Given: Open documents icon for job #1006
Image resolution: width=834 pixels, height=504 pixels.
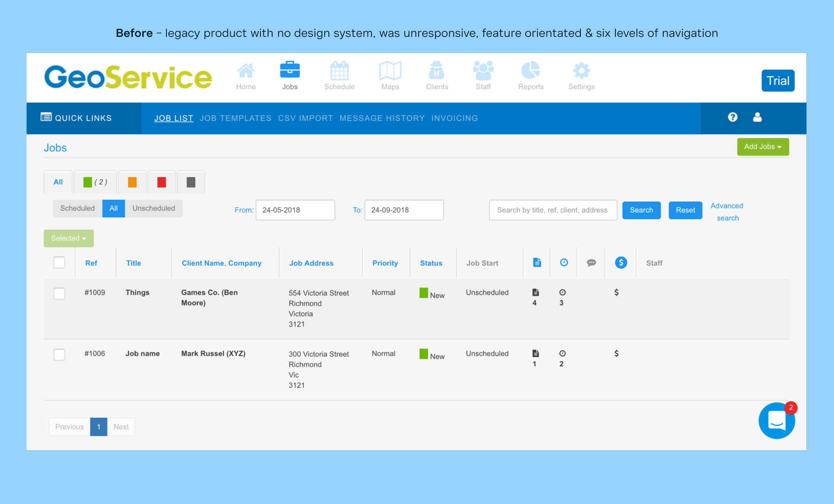Looking at the screenshot, I should pos(535,353).
